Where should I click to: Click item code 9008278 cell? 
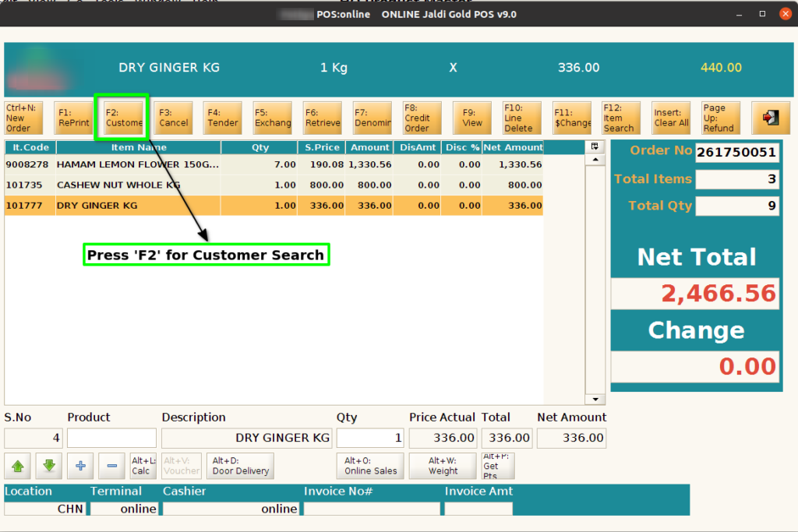click(x=30, y=165)
